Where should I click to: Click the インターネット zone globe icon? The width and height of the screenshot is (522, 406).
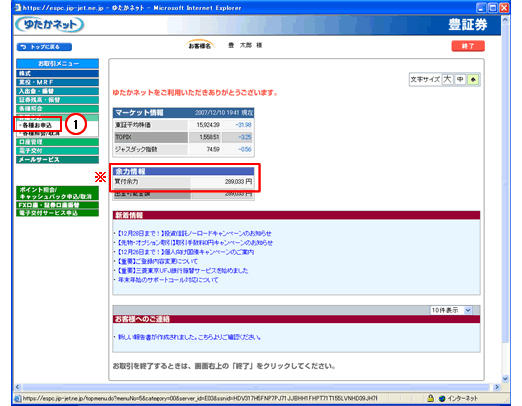442,398
